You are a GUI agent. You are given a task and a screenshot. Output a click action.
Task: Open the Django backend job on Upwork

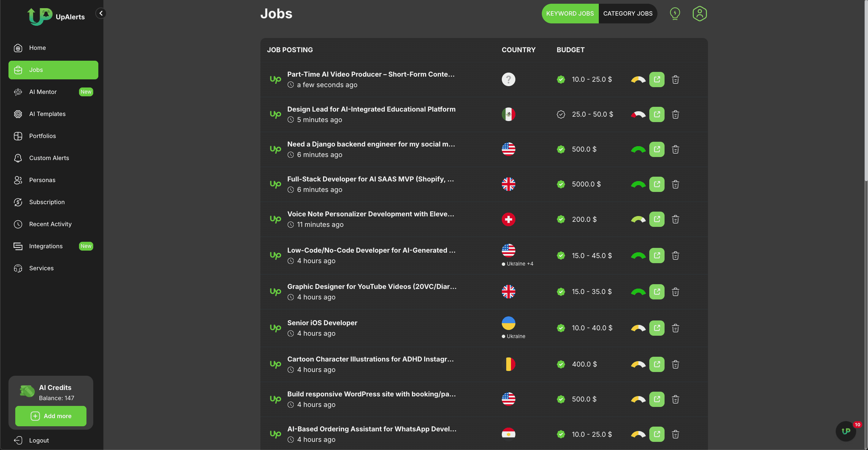[657, 149]
